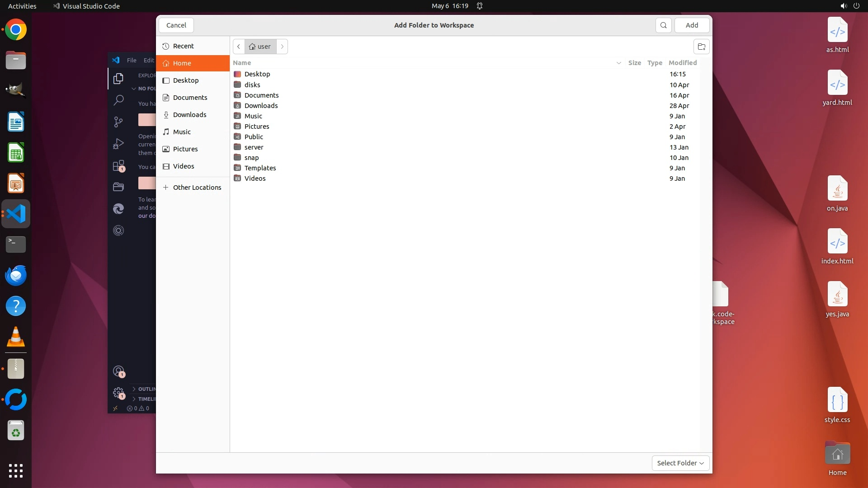Click the Name column sort arrow
Image resolution: width=868 pixels, height=488 pixels.
pyautogui.click(x=618, y=63)
